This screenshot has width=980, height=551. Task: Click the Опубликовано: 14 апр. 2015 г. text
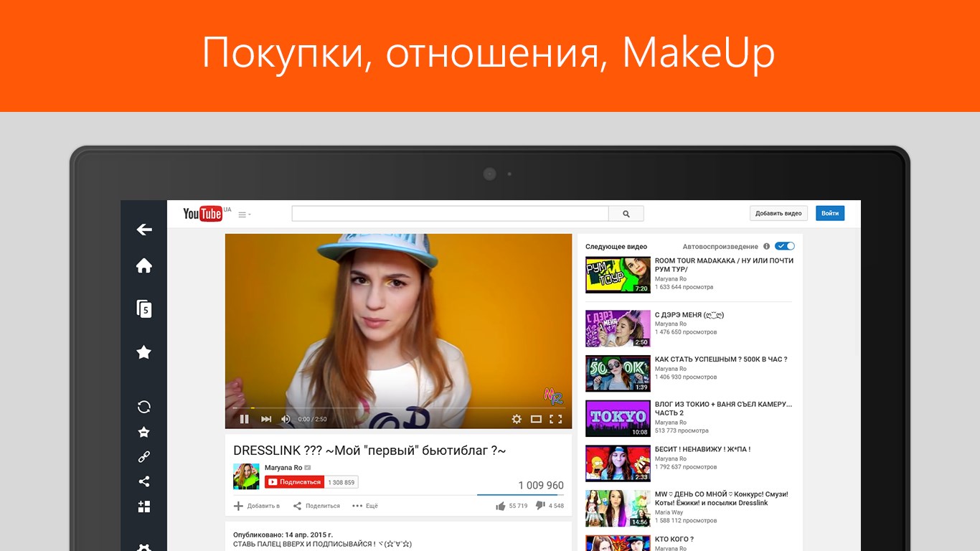point(283,534)
